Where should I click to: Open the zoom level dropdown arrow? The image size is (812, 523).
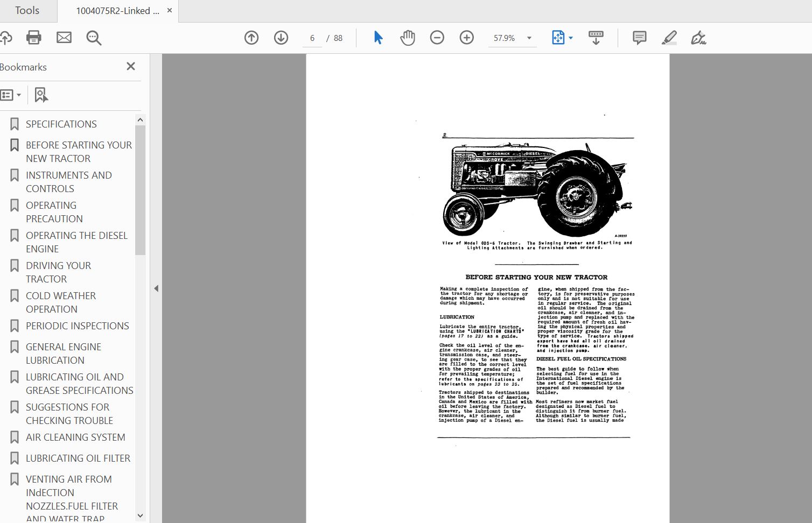point(529,38)
